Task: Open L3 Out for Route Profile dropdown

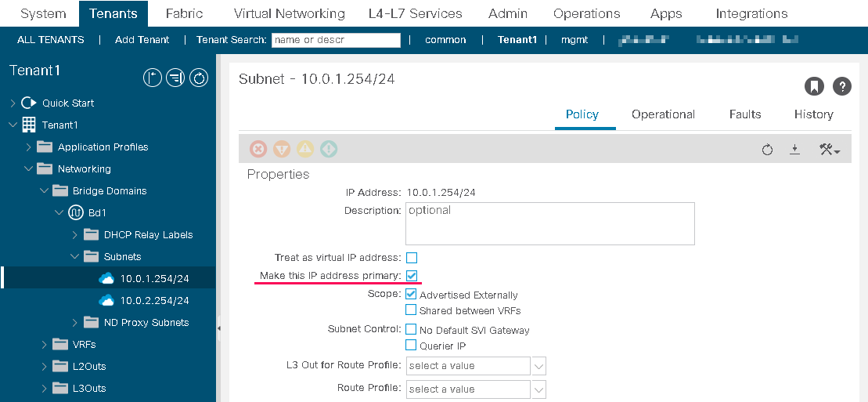Action: click(476, 366)
